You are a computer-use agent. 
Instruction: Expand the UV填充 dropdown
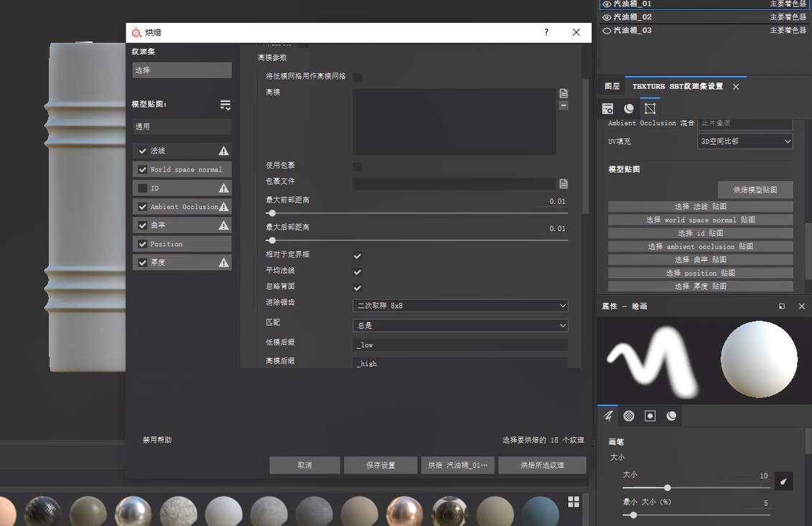[x=745, y=141]
